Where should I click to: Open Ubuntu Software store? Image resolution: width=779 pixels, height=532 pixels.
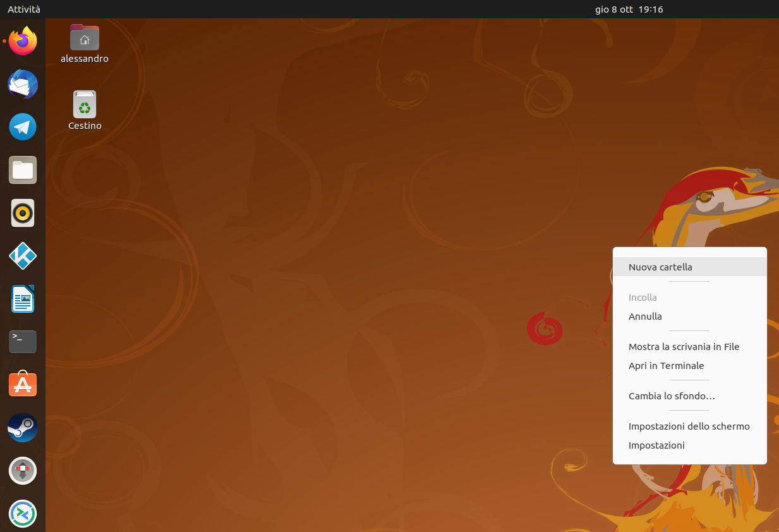point(23,384)
